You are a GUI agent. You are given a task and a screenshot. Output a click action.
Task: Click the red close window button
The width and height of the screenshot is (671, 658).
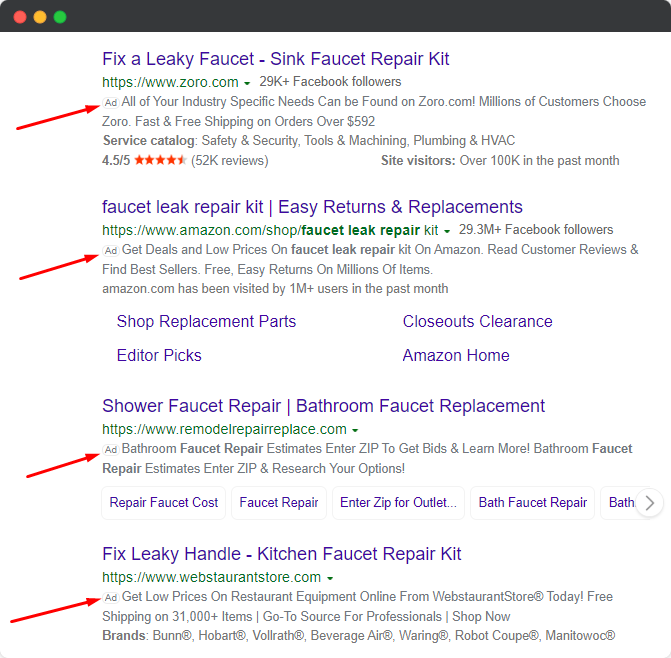(x=20, y=17)
